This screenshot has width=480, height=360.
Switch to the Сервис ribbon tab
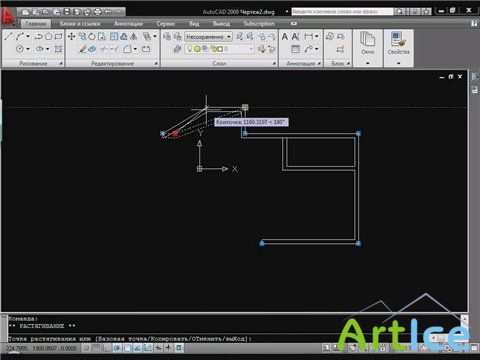[166, 24]
